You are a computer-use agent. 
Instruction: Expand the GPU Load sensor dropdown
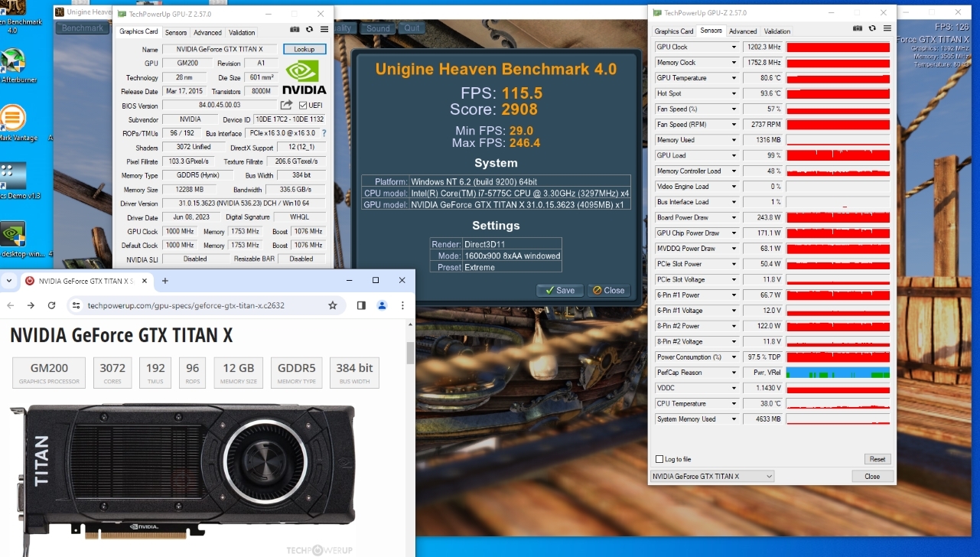[x=734, y=155]
